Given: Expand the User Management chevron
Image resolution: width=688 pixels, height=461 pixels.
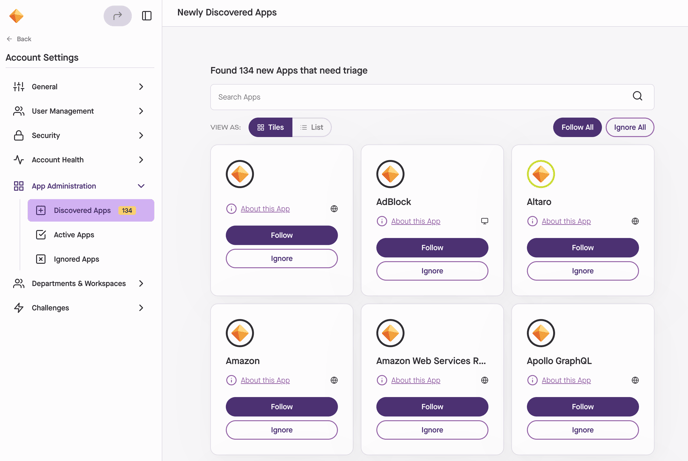Looking at the screenshot, I should pyautogui.click(x=141, y=111).
